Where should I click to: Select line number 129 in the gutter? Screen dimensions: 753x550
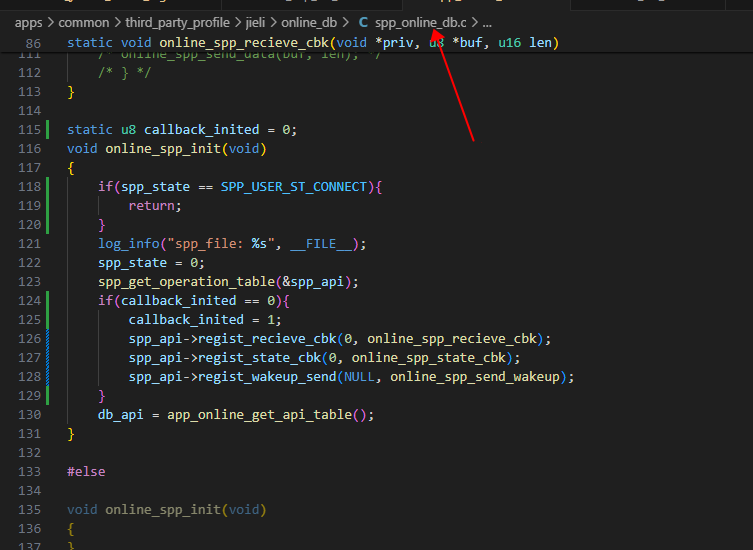(29, 396)
